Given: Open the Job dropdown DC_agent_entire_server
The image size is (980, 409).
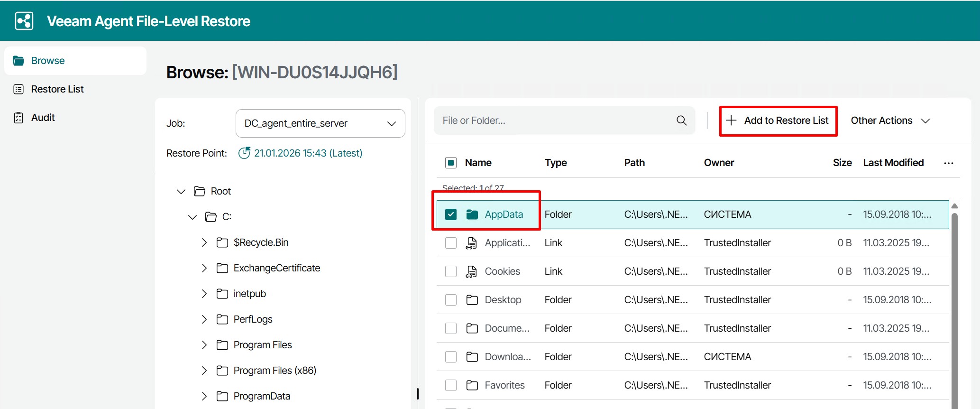Looking at the screenshot, I should coord(320,123).
